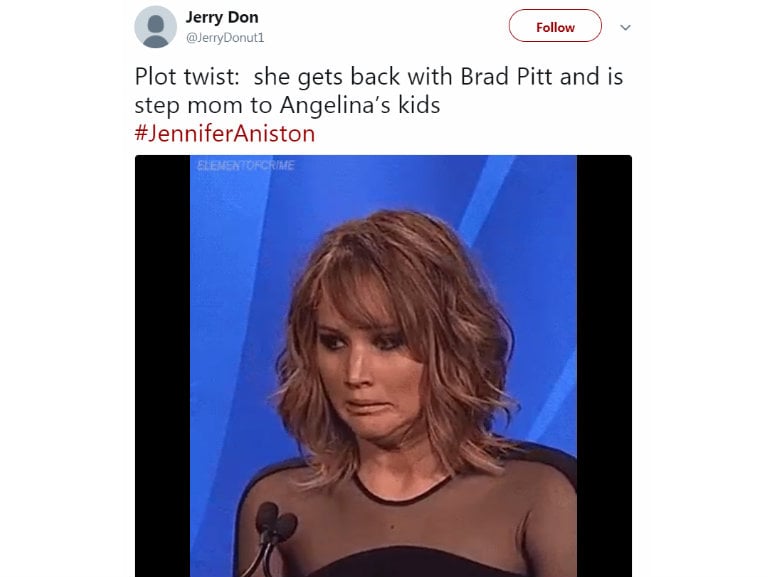Click the silhouette head in the avatar
This screenshot has width=770, height=577.
click(x=156, y=24)
